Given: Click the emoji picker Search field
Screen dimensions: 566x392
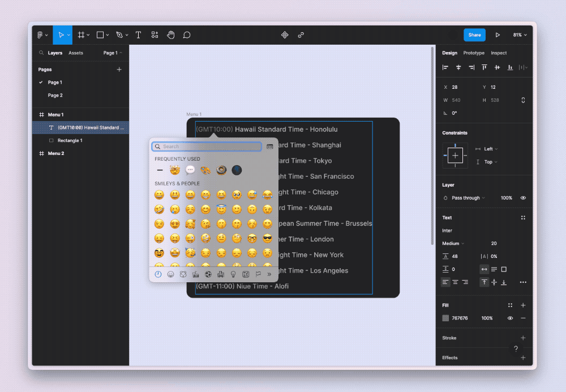Looking at the screenshot, I should click(207, 147).
